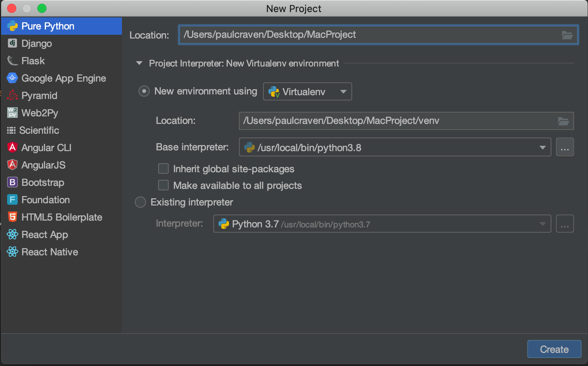Click the Pyramid red icon

coord(12,95)
